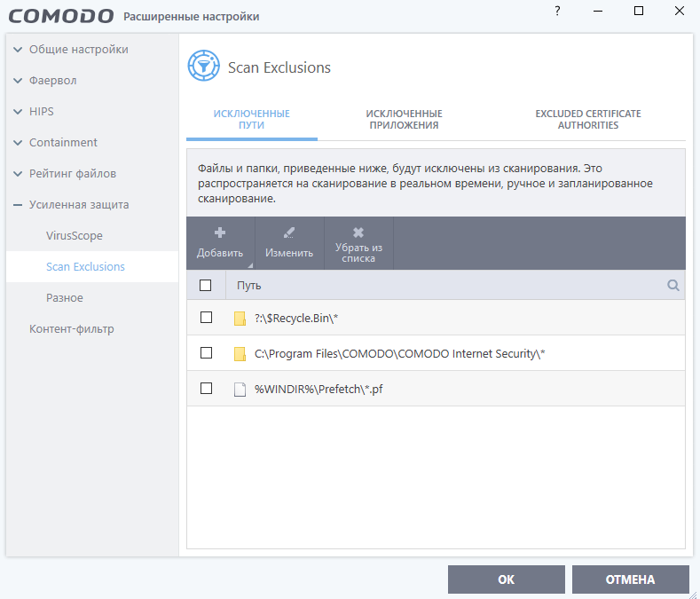Collapse the Усиленная защита section
Image resolution: width=700 pixels, height=599 pixels.
[18, 205]
